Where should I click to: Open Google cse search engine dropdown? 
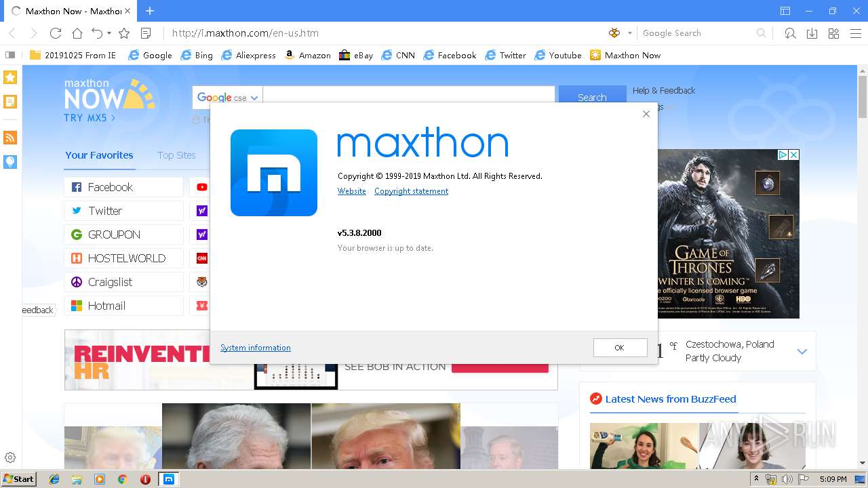(227, 98)
